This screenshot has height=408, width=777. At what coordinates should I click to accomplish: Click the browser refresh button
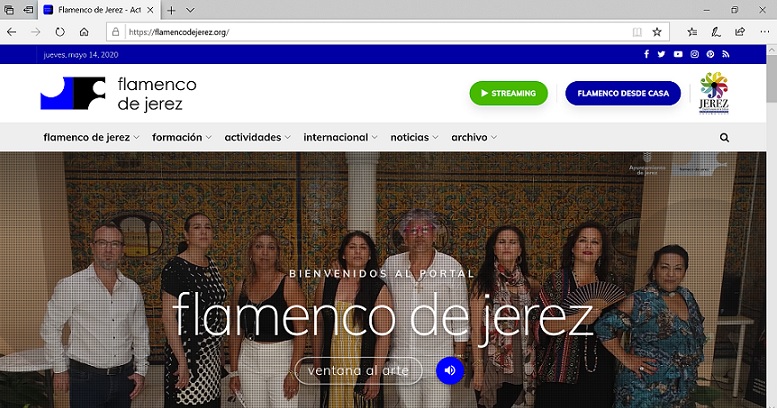click(60, 31)
